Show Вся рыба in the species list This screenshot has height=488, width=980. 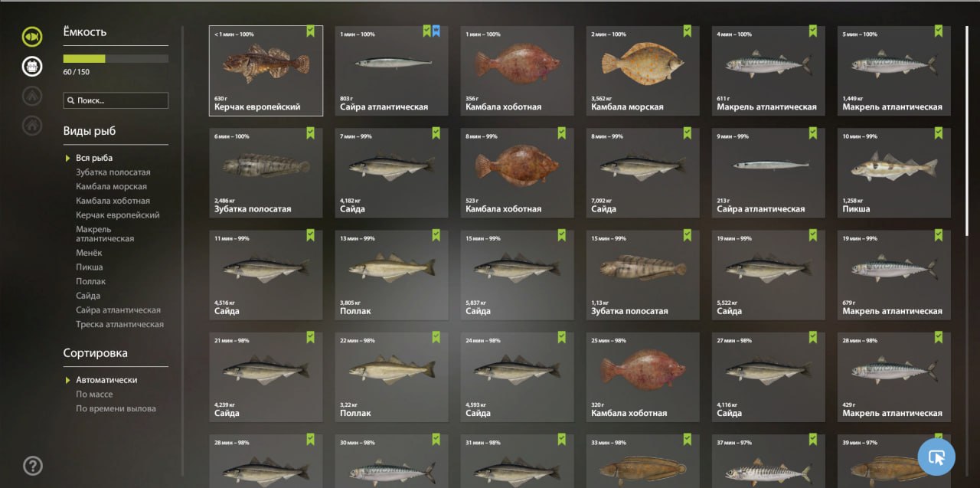click(x=94, y=159)
